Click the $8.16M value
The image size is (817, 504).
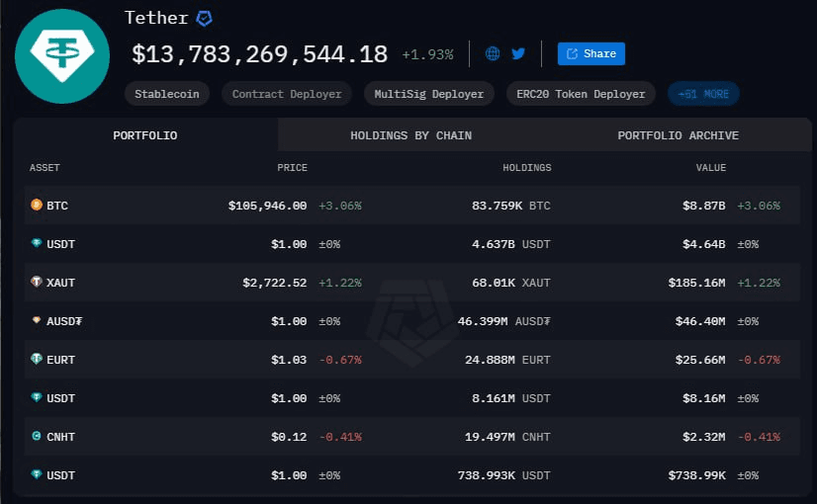coord(704,398)
